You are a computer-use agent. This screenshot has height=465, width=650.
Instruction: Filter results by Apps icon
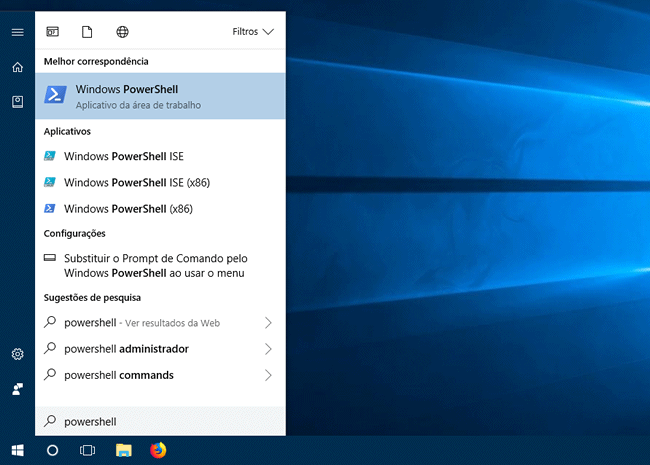53,32
